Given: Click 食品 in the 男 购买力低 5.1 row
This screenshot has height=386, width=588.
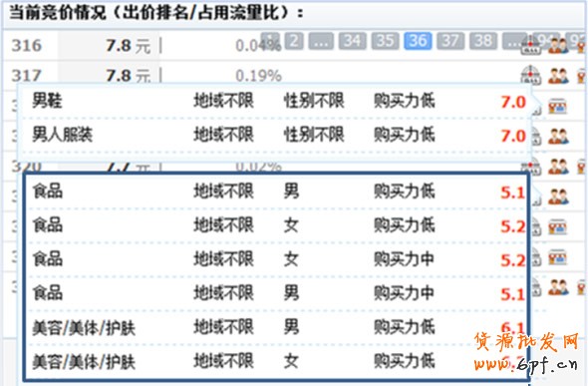Looking at the screenshot, I should tap(47, 191).
